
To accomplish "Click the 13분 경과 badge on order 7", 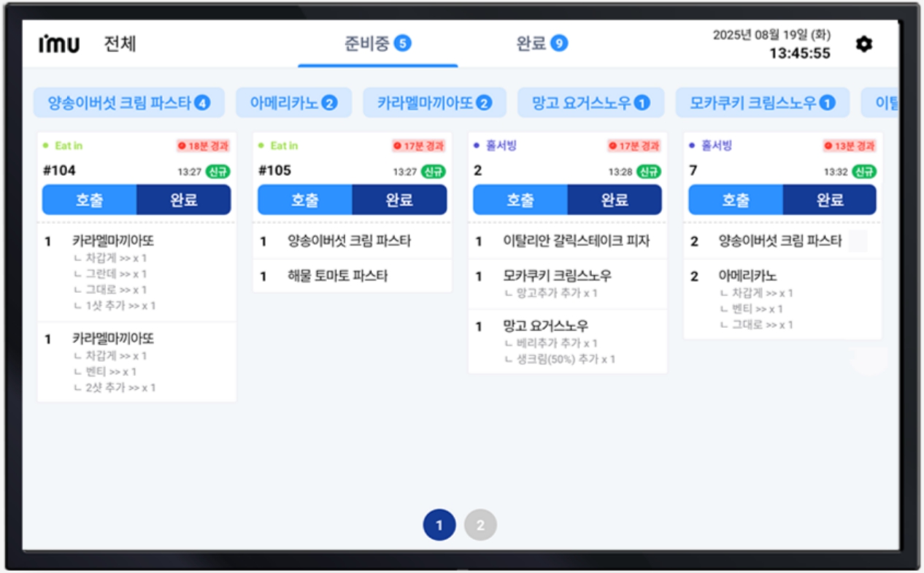I will (x=850, y=146).
